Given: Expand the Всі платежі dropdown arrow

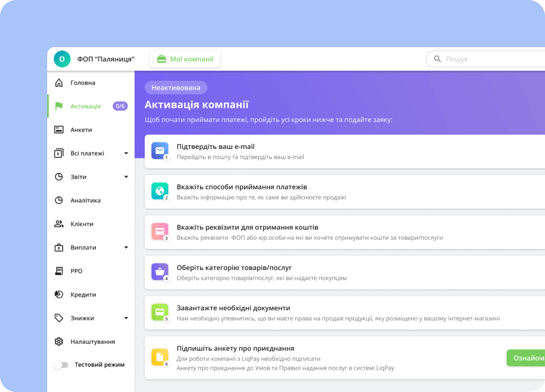Looking at the screenshot, I should (126, 153).
